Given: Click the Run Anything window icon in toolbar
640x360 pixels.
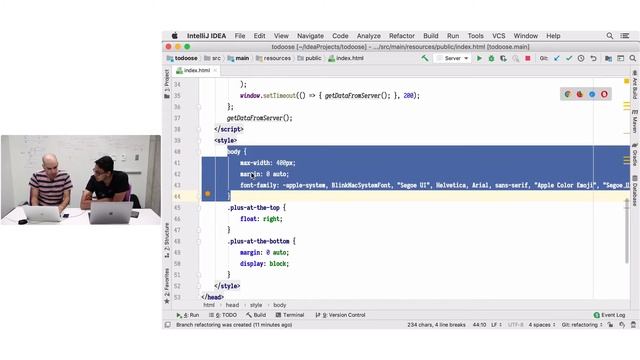Looking at the screenshot, I should (x=620, y=58).
